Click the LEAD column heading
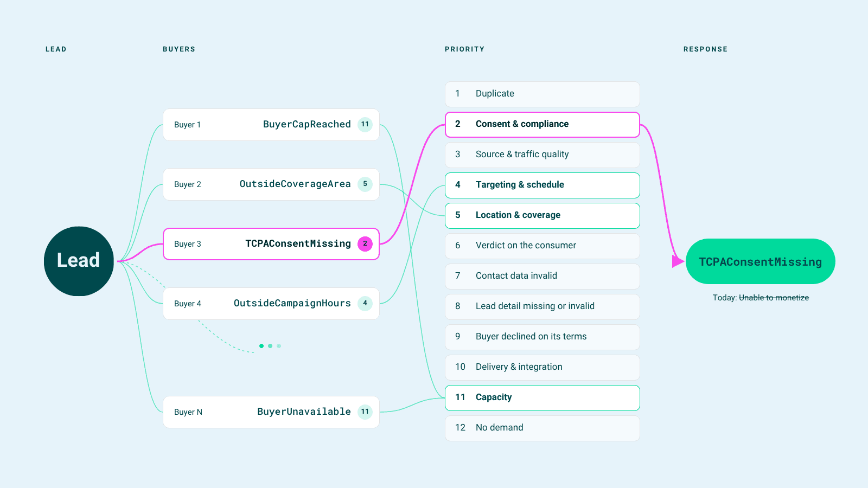Screen dimensions: 868x488 (x=56, y=49)
